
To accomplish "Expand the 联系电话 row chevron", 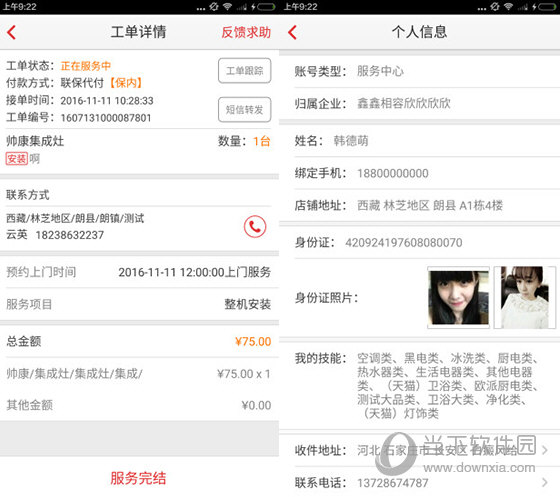I will 545,482.
